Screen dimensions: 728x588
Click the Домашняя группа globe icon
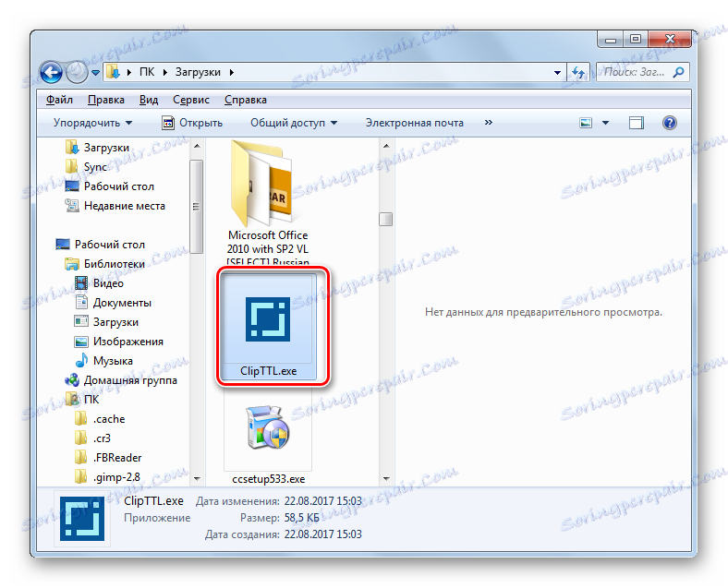point(72,380)
